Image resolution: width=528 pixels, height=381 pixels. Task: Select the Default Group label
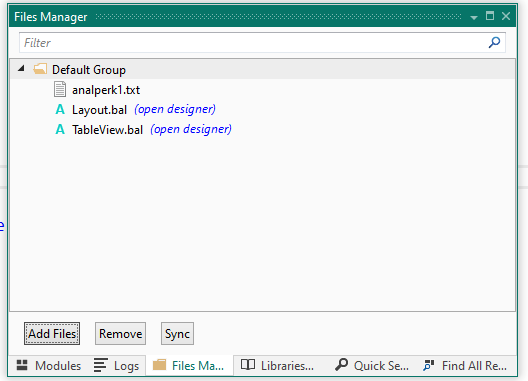[89, 70]
